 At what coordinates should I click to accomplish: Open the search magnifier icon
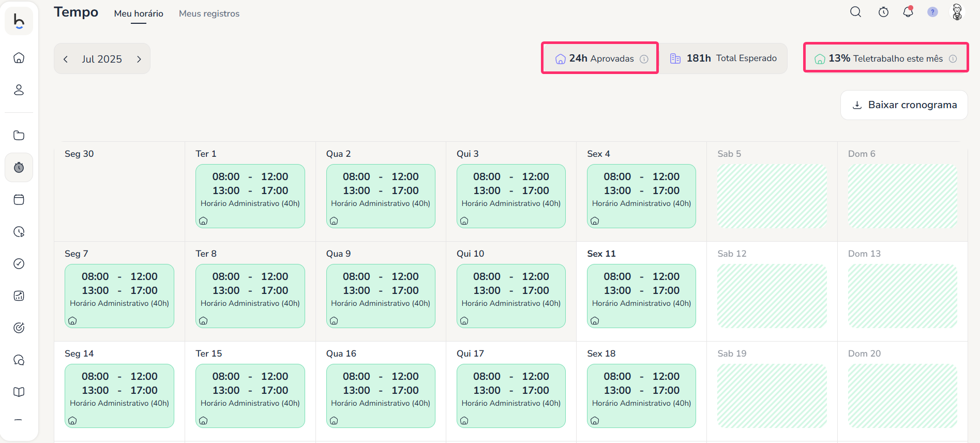click(x=855, y=12)
